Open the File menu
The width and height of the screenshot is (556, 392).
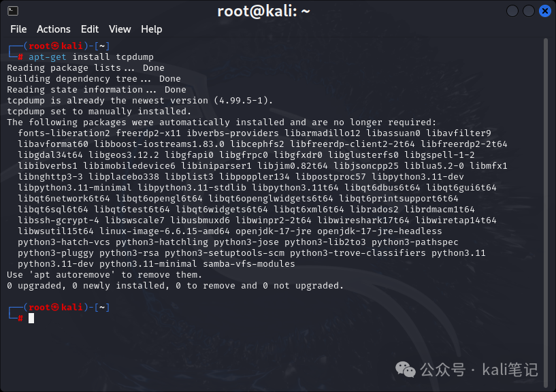[18, 29]
